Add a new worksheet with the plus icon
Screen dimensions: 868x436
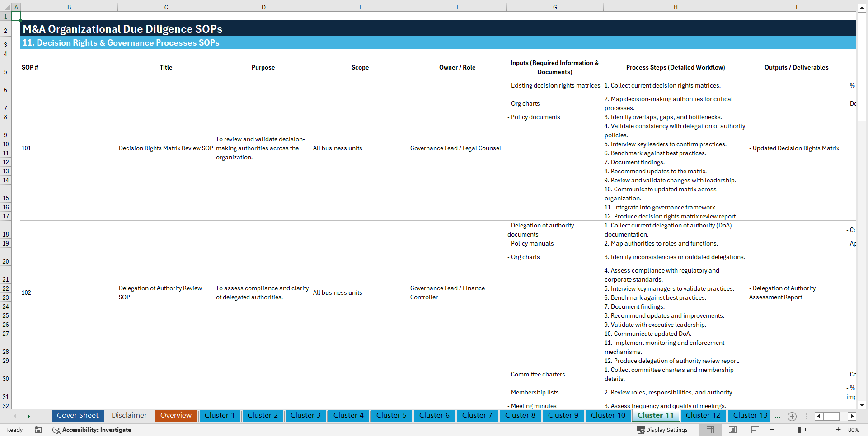(x=792, y=416)
